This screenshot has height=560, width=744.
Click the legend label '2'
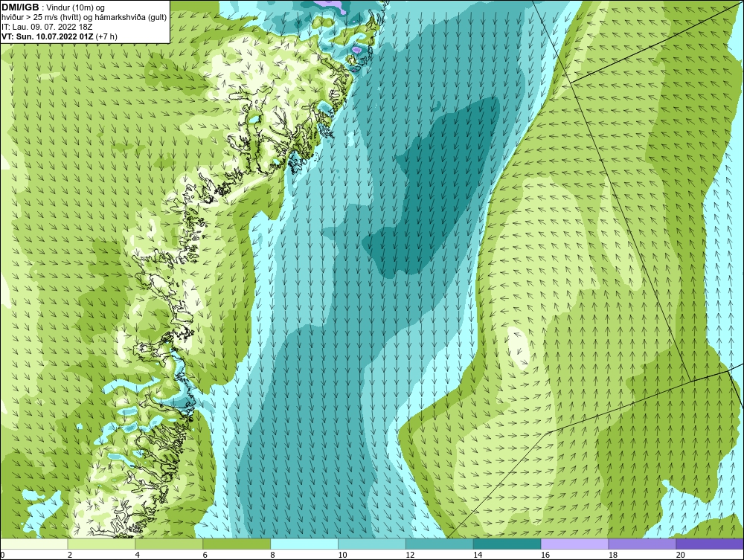pyautogui.click(x=70, y=555)
